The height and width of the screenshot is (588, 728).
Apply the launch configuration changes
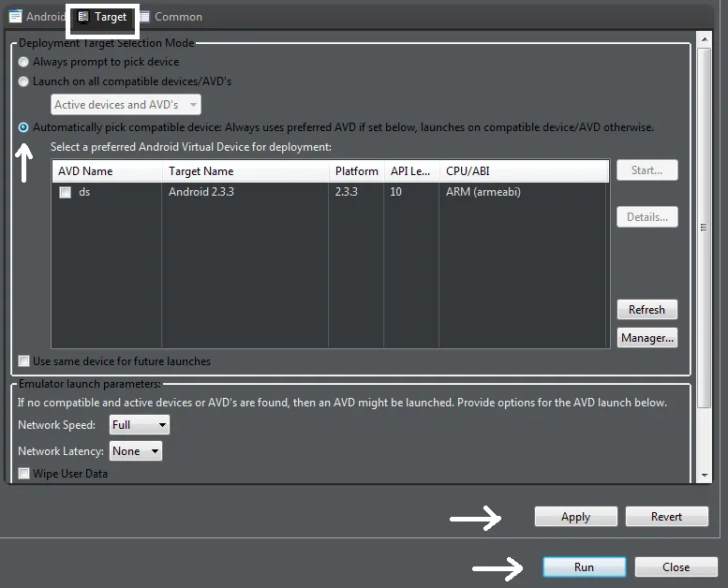click(x=575, y=517)
